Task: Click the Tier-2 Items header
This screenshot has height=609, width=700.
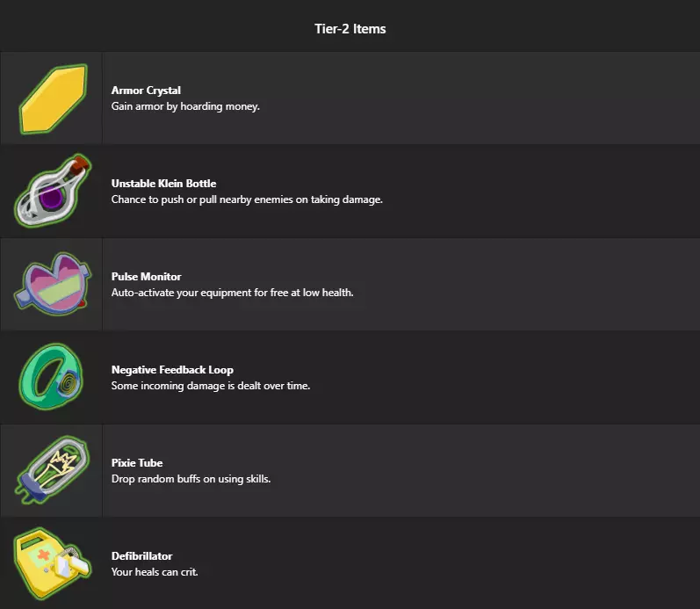Action: (350, 29)
